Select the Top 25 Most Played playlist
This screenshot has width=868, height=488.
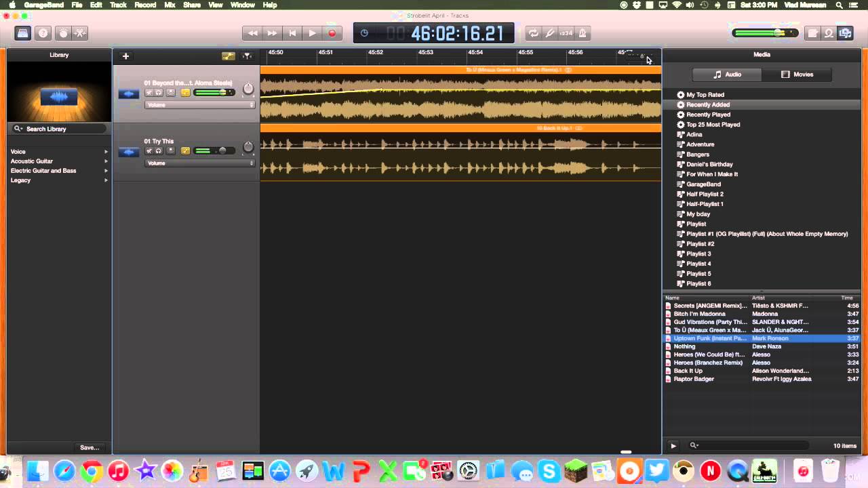click(762, 125)
